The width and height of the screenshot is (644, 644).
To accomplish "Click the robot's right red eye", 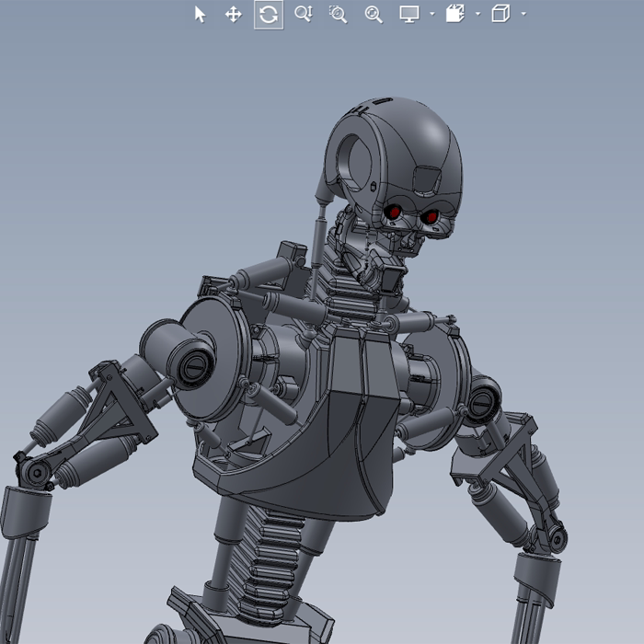I will coord(431,216).
